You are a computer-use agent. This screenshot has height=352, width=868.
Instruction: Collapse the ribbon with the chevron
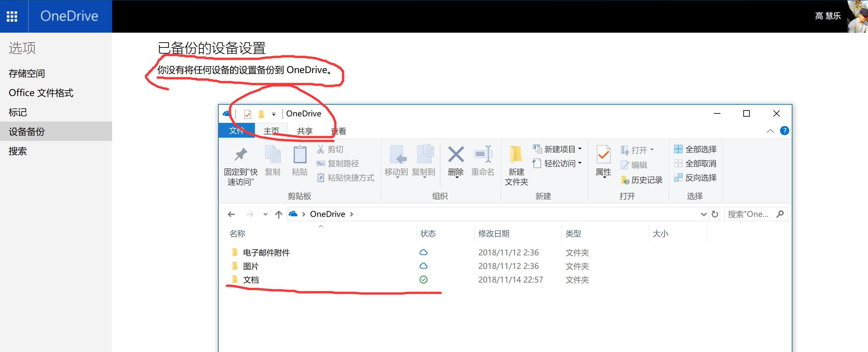[x=770, y=131]
